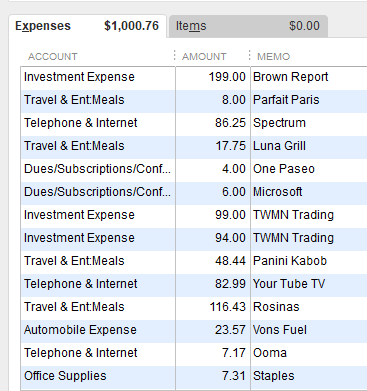Select the Automobile Expense account cell
Screen dimensions: 367x391
(98, 330)
